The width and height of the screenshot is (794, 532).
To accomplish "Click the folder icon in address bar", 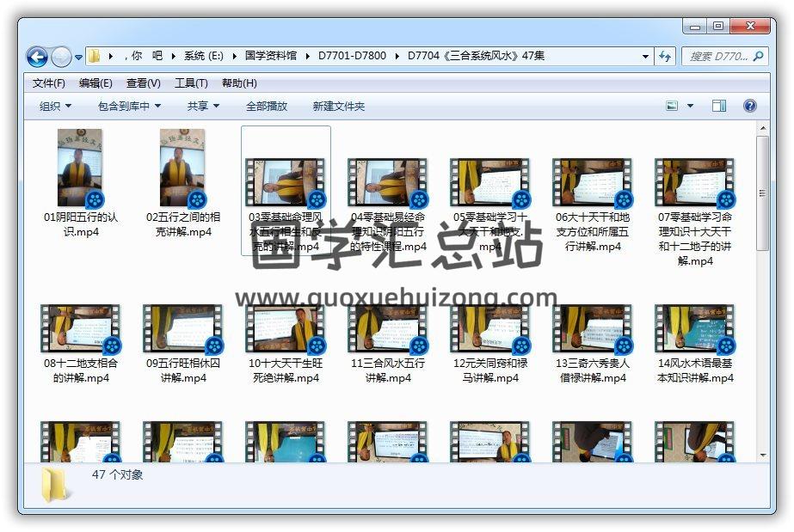I will click(94, 56).
